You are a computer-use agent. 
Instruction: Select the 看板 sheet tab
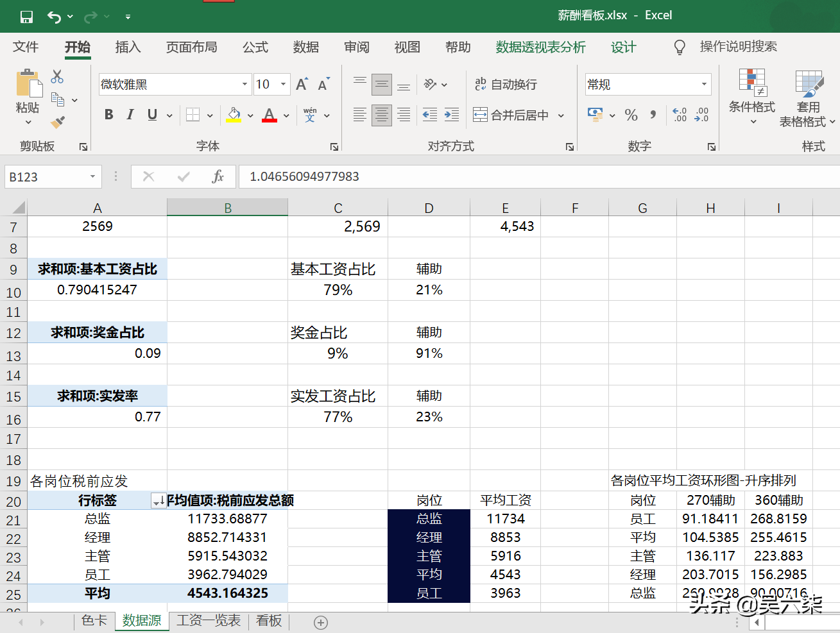pos(269,620)
